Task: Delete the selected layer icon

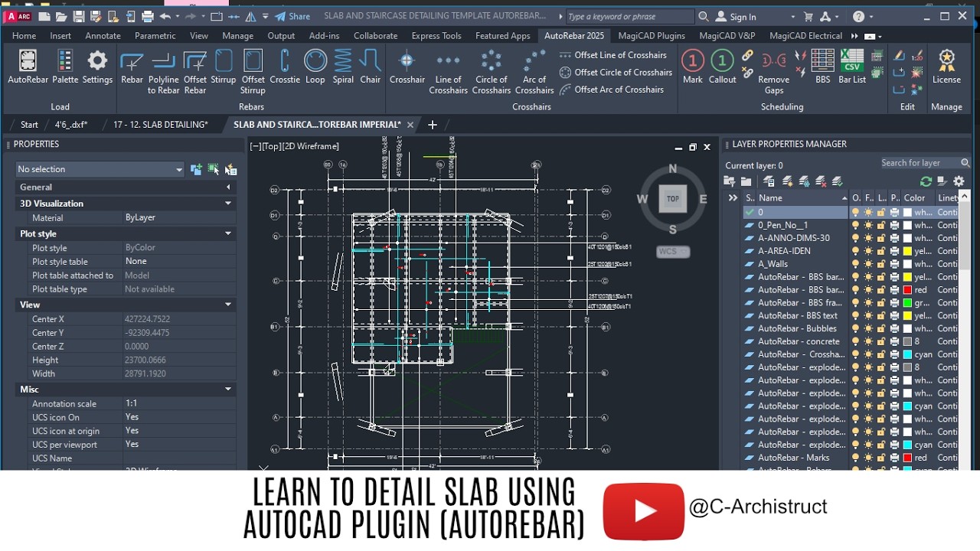Action: [821, 181]
